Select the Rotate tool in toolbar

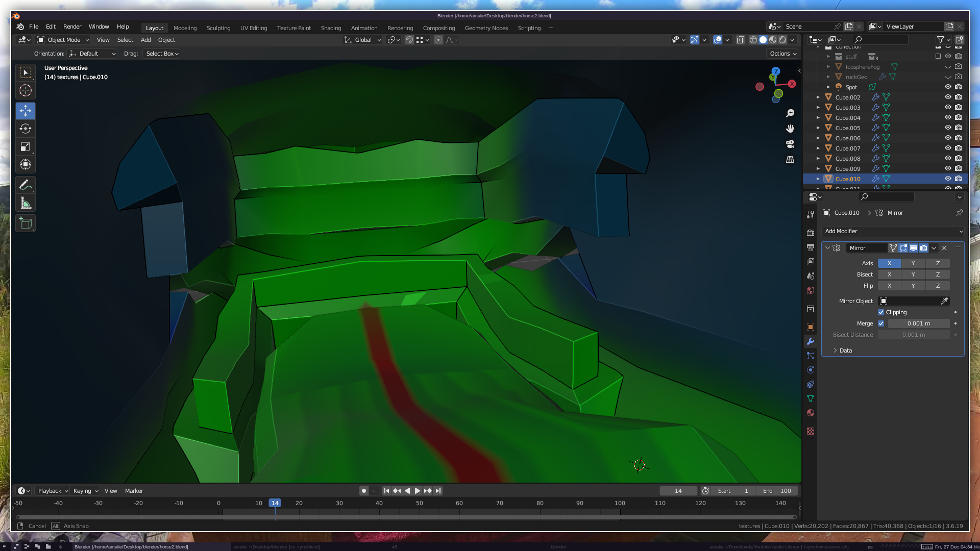(x=26, y=129)
